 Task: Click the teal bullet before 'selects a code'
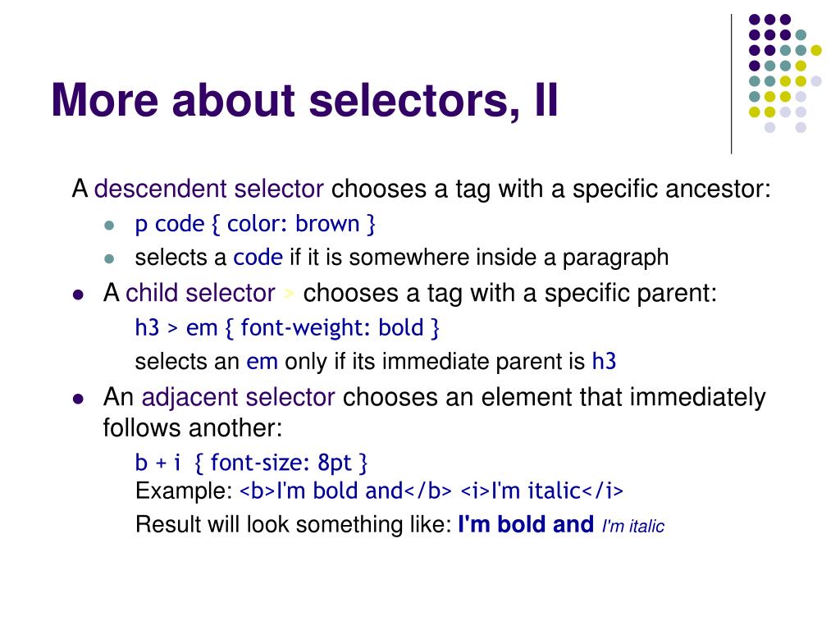tap(110, 258)
